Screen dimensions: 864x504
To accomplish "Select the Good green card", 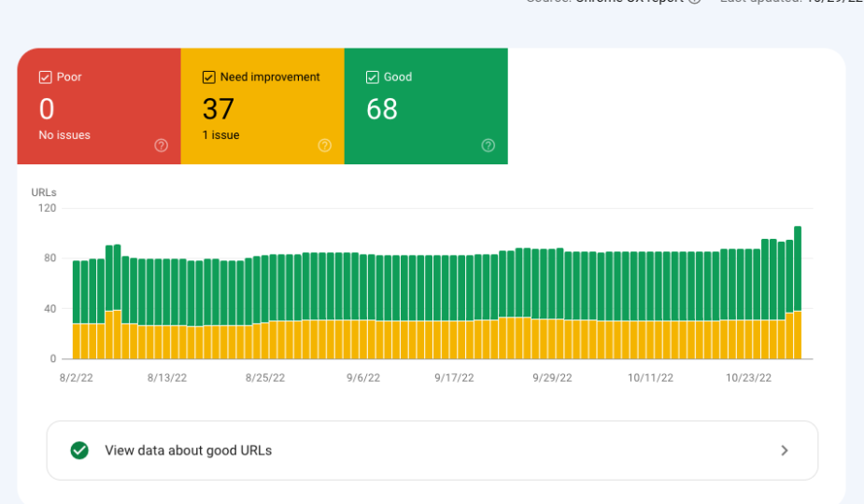I will 426,106.
